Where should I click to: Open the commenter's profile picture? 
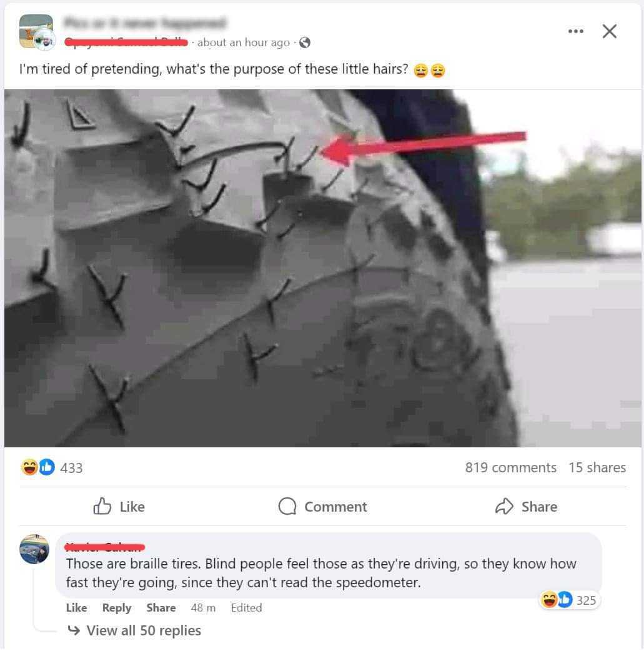34,549
